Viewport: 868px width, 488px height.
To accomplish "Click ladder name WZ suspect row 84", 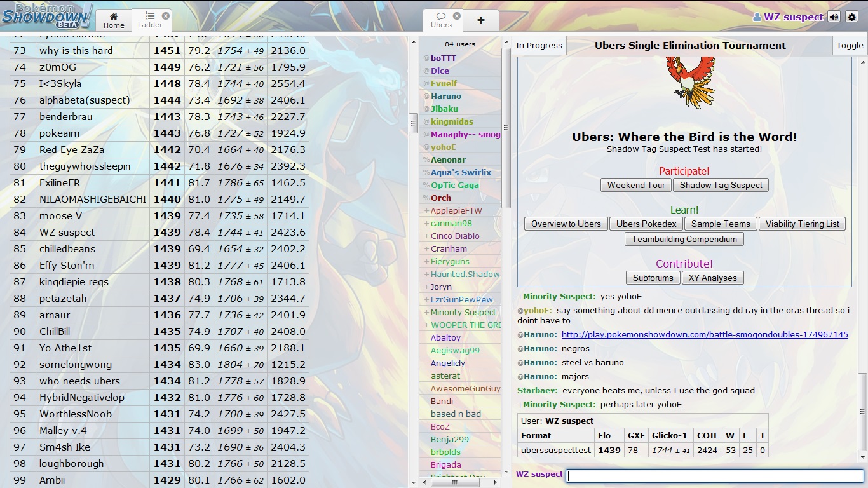I will (67, 233).
